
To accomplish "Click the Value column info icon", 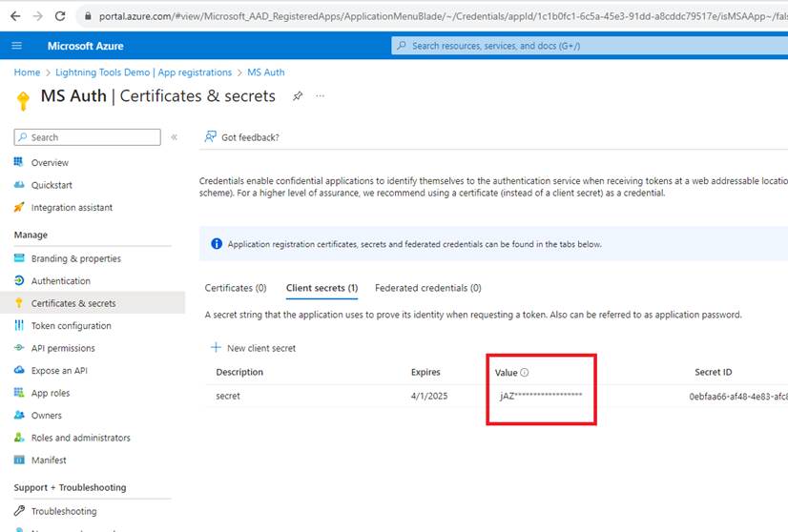I will click(x=524, y=372).
